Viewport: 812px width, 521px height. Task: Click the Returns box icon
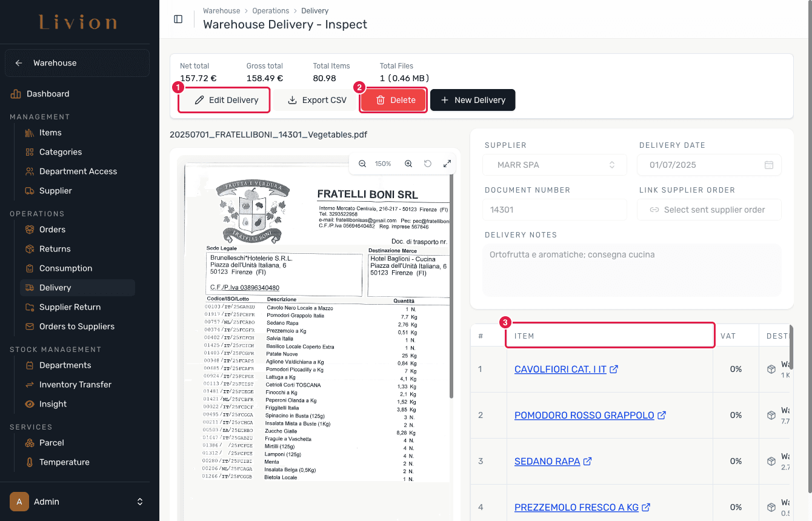(x=29, y=249)
